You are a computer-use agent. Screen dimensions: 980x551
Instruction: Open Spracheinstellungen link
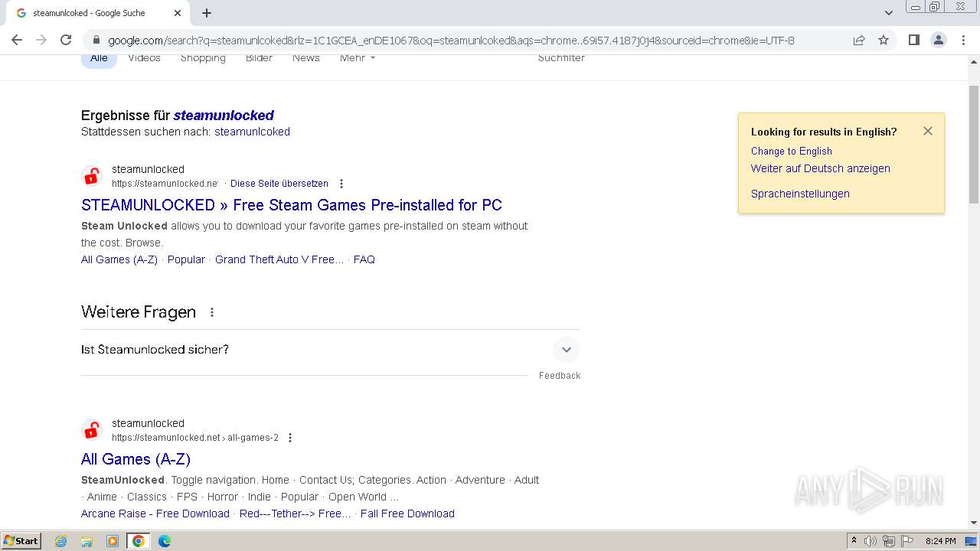pos(800,194)
